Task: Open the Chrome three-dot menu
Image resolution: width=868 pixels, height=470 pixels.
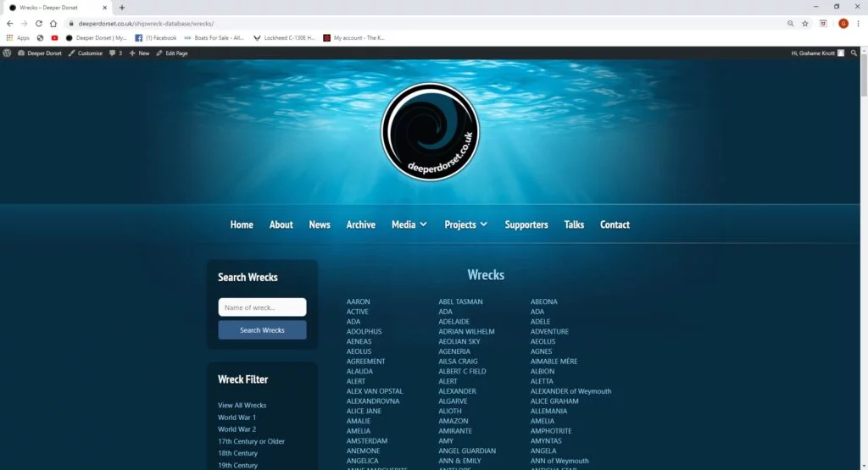Action: 858,24
